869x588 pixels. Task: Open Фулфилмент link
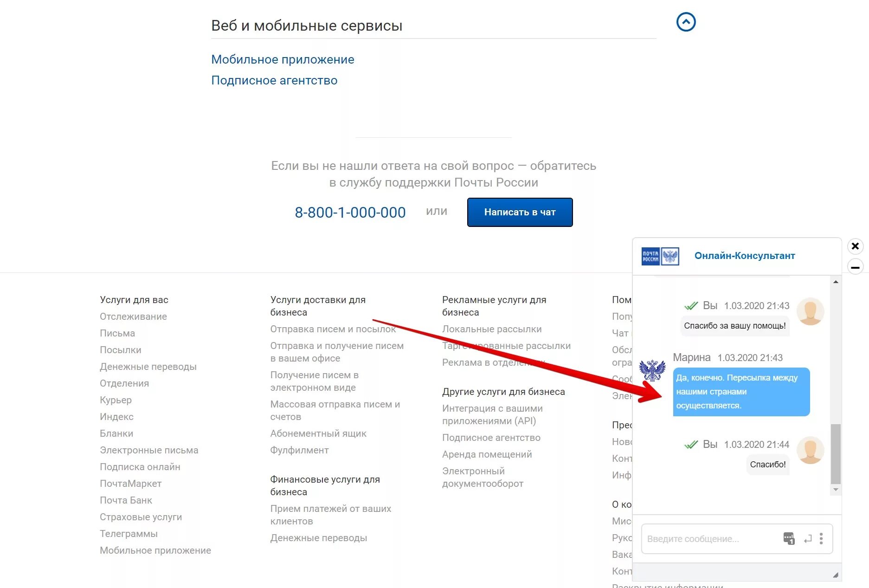299,450
